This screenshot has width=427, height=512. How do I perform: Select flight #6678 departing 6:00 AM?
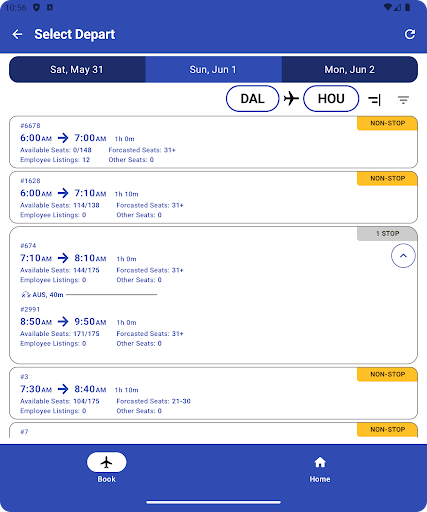tap(213, 142)
